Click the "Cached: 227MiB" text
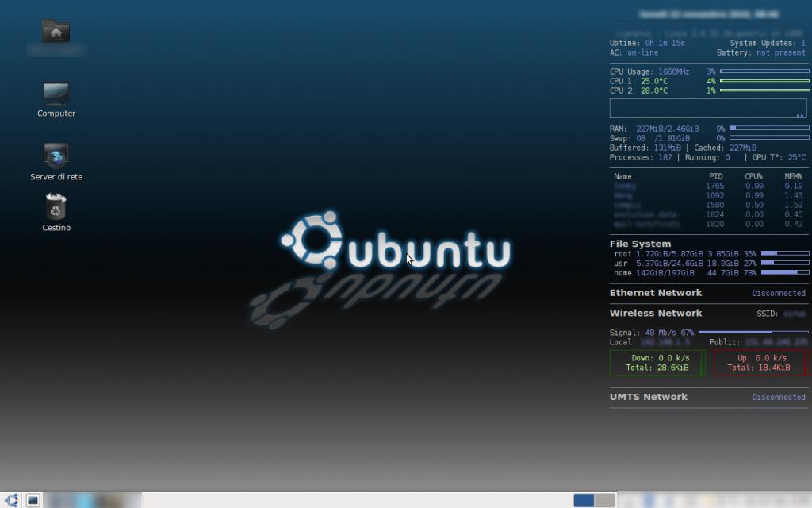The image size is (812, 508). click(x=725, y=148)
